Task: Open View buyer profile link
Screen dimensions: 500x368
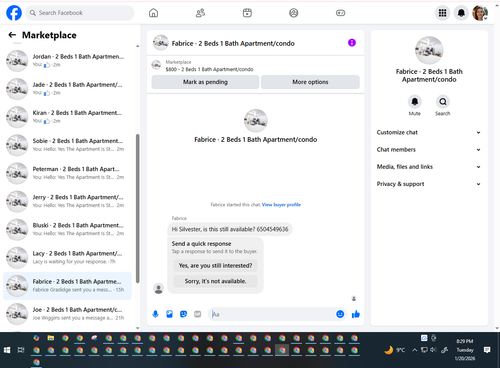Action: 281,205
